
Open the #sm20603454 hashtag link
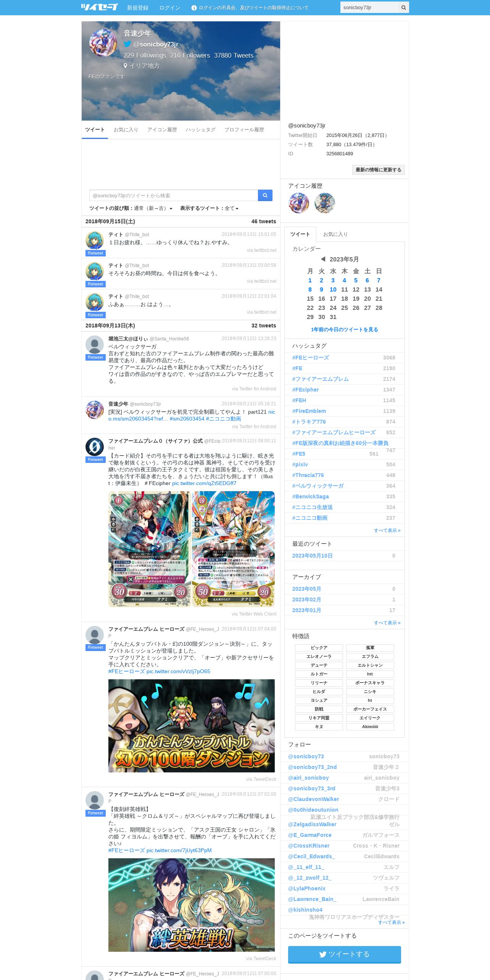click(187, 419)
